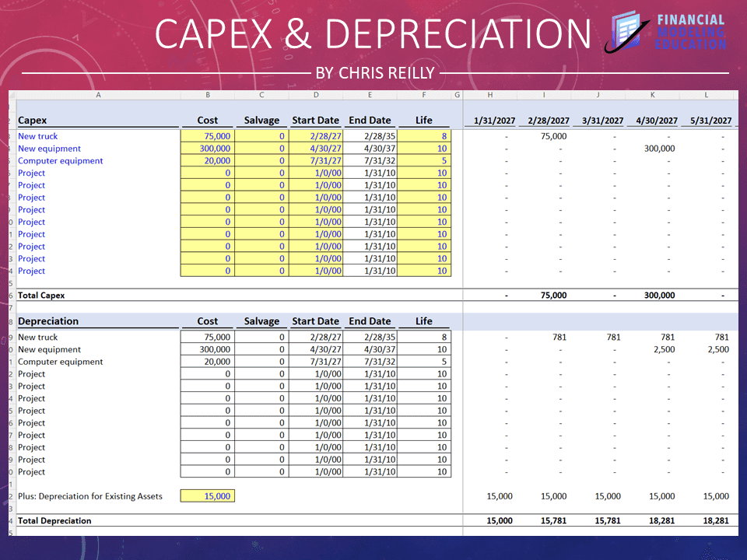Click the 4/30/2027 date column heading

(x=657, y=121)
